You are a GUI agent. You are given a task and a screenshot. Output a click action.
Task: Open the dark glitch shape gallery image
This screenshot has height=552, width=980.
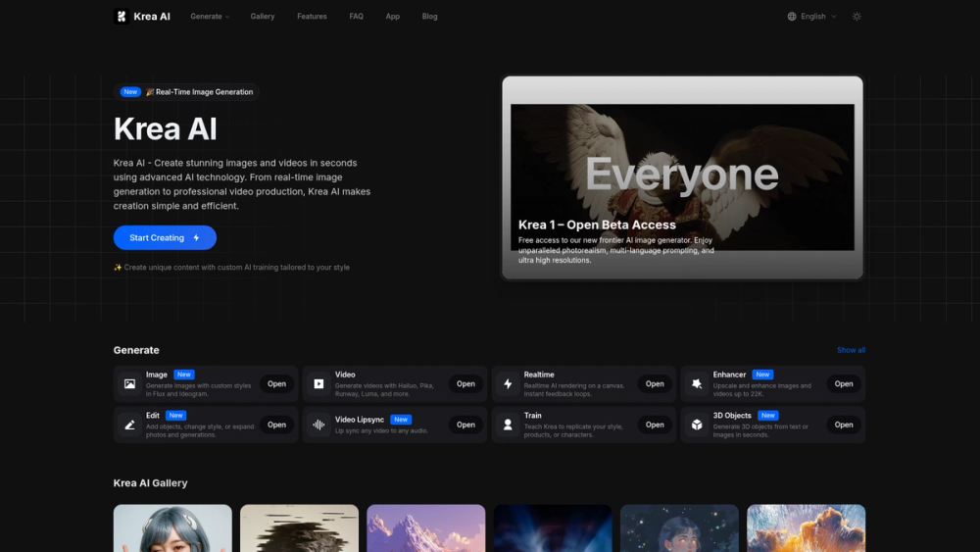[299, 528]
